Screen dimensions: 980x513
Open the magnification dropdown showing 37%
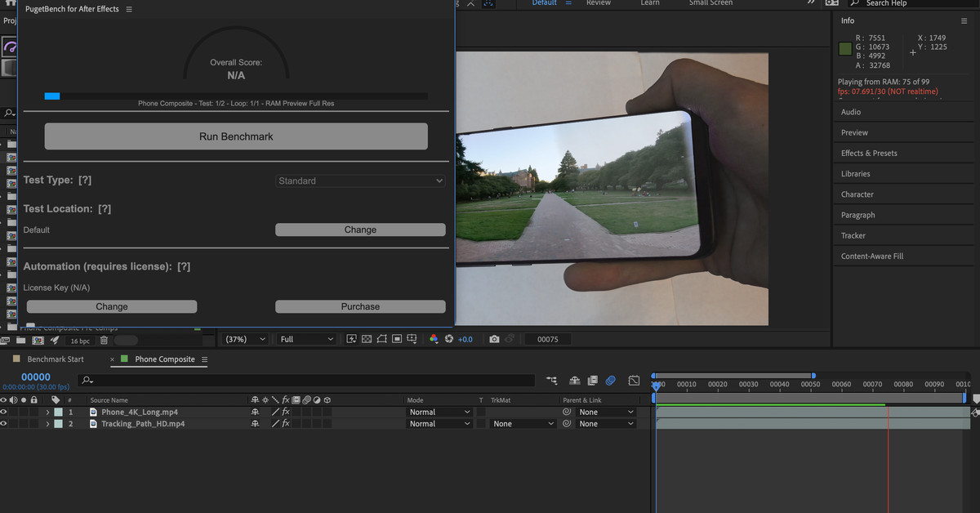[x=246, y=339]
